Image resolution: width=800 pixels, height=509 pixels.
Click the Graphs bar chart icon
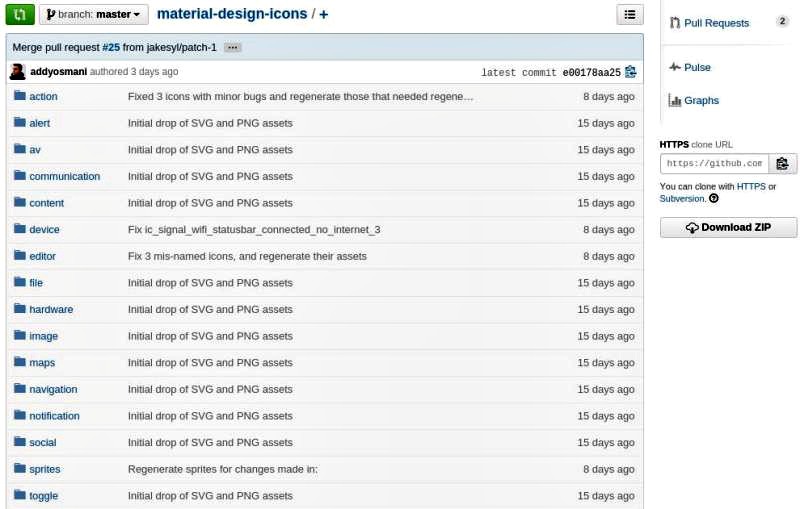point(674,100)
